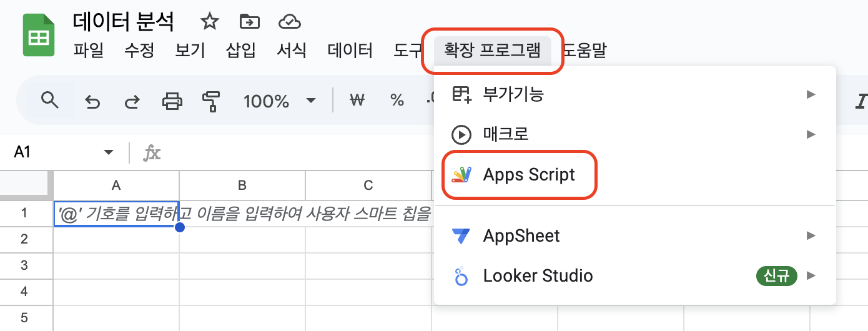Expand the 부가기능 submenu
This screenshot has width=868, height=331.
634,94
